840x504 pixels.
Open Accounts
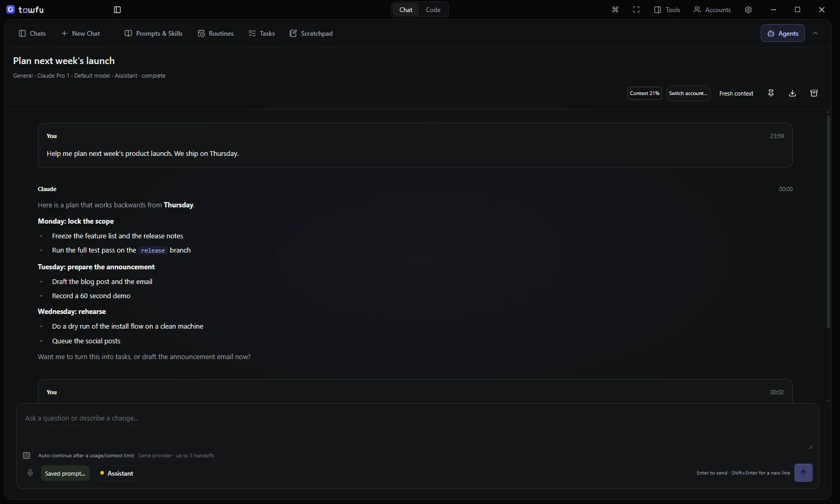pyautogui.click(x=712, y=9)
